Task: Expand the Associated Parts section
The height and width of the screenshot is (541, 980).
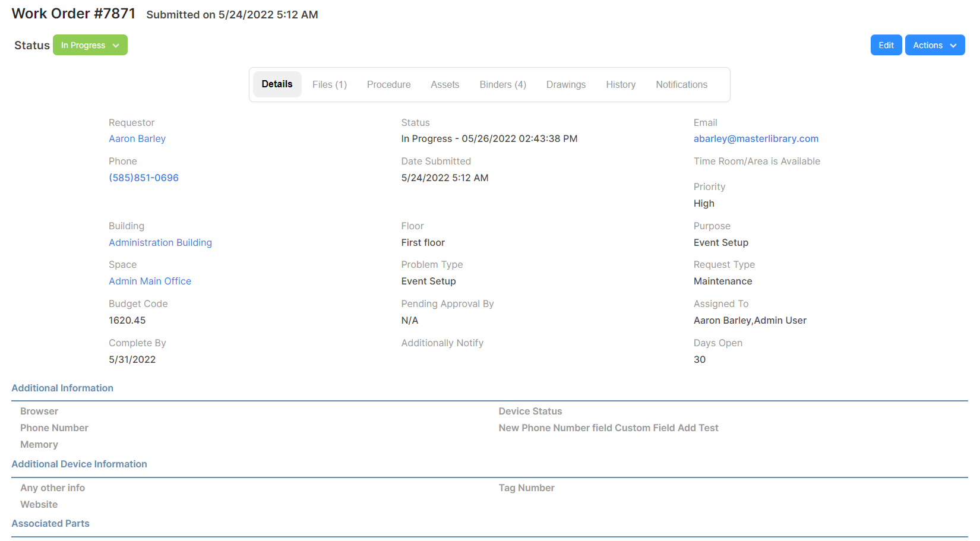Action: pyautogui.click(x=50, y=523)
